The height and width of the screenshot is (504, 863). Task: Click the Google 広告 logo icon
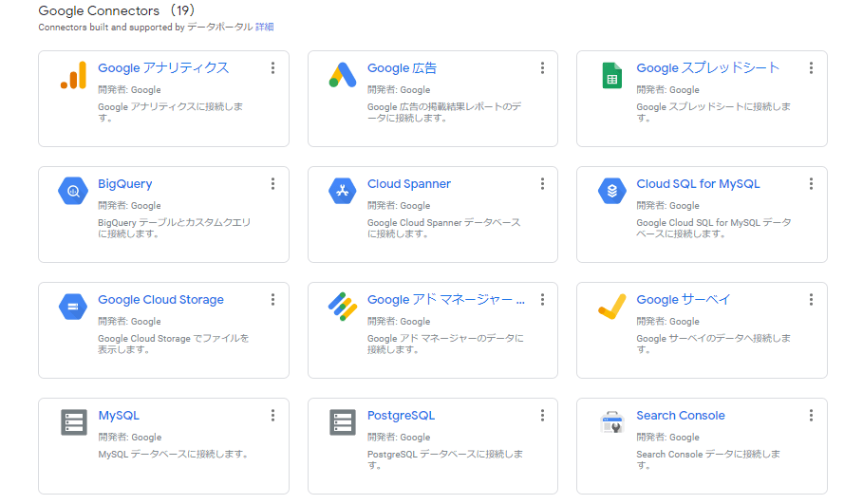pos(343,75)
